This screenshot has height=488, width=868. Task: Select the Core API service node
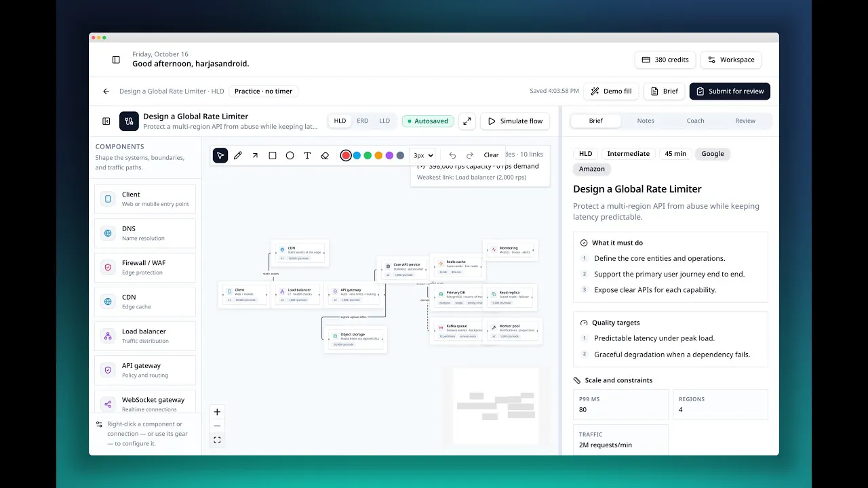click(x=403, y=269)
